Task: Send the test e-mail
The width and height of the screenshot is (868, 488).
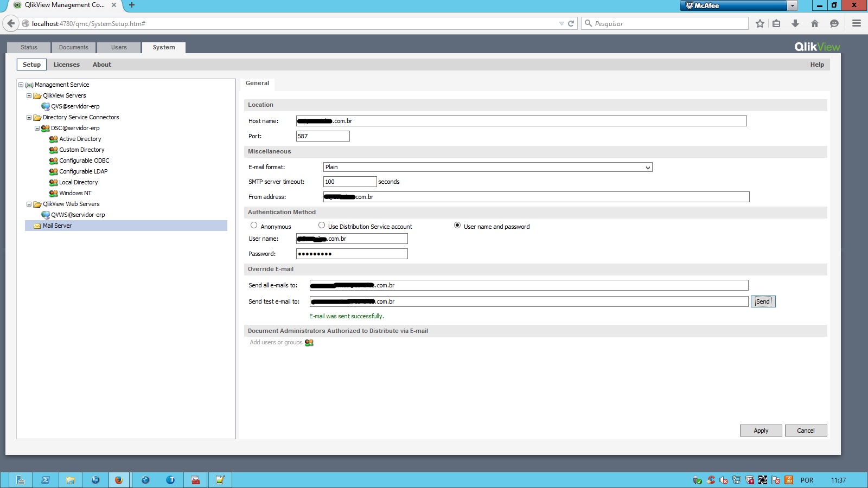Action: [763, 301]
